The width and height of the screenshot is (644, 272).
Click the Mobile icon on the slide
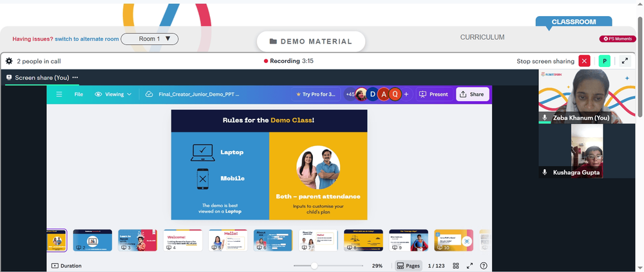pyautogui.click(x=202, y=179)
